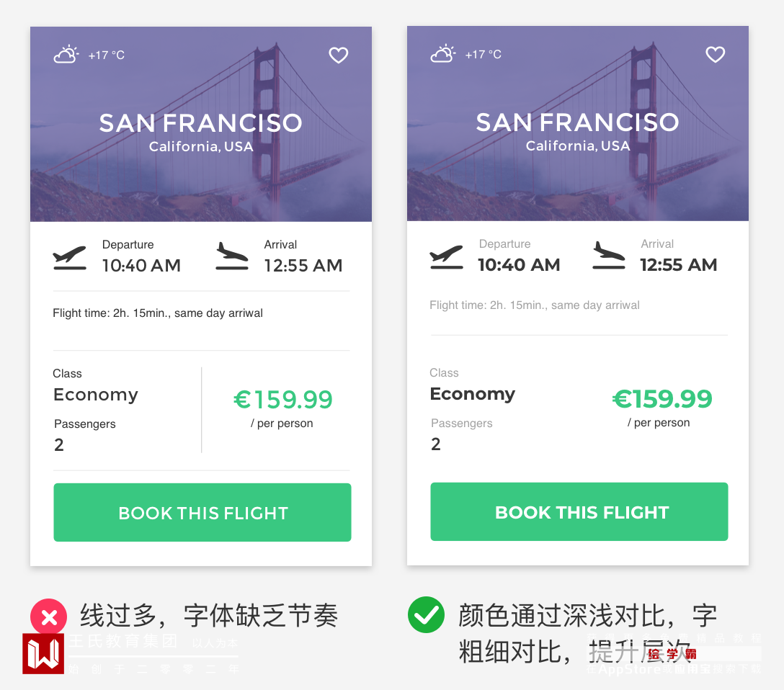The height and width of the screenshot is (690, 784).
Task: Click the departure plane icon on left card
Action: click(x=70, y=257)
